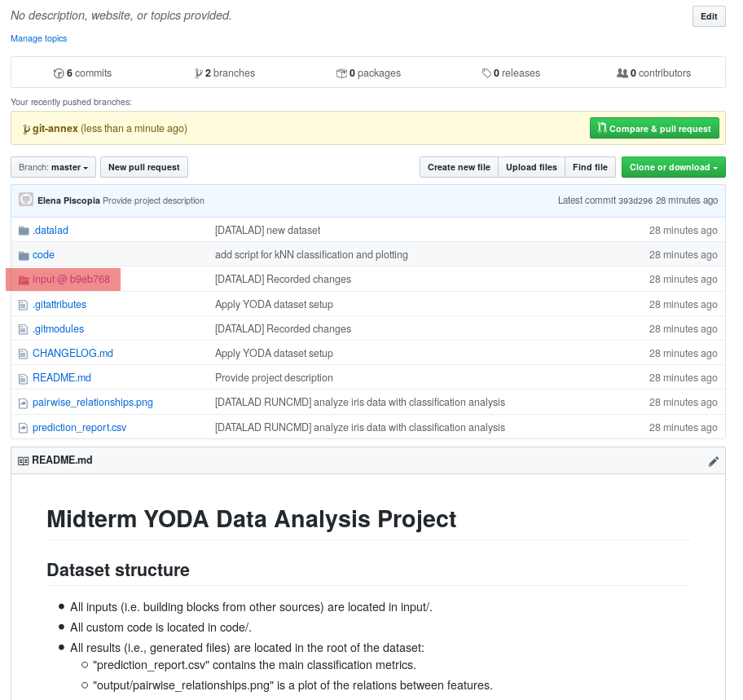Click the Edit button for repository description
Image resolution: width=743 pixels, height=700 pixels.
pyautogui.click(x=707, y=15)
